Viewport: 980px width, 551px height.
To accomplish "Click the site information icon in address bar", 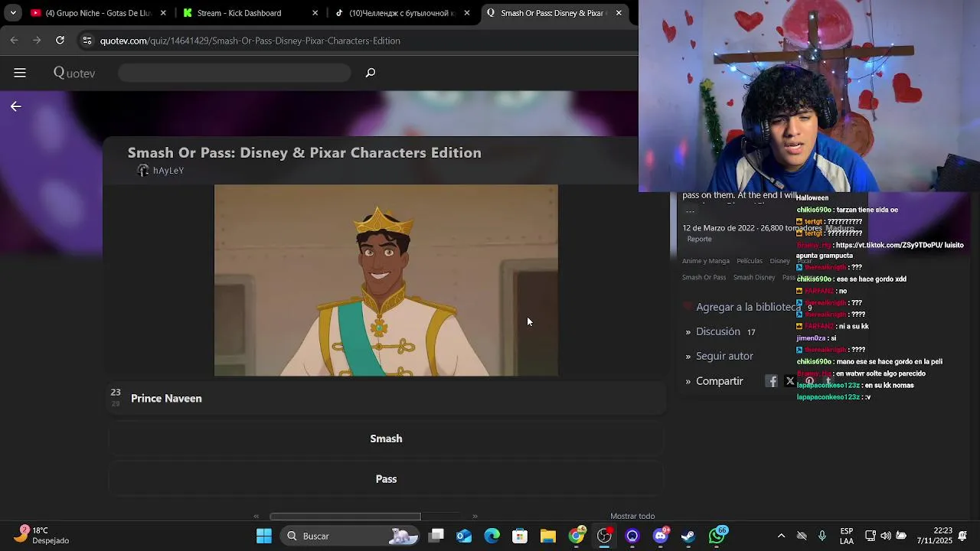I will [x=87, y=41].
